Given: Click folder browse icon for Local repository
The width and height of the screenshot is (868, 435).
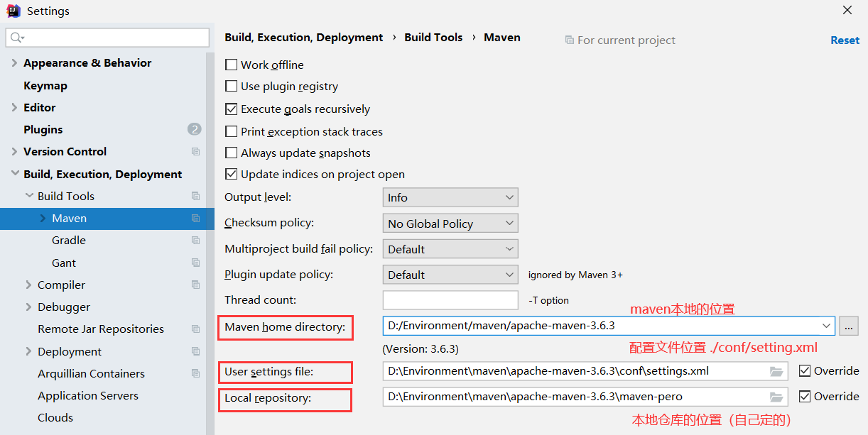Looking at the screenshot, I should click(x=776, y=397).
